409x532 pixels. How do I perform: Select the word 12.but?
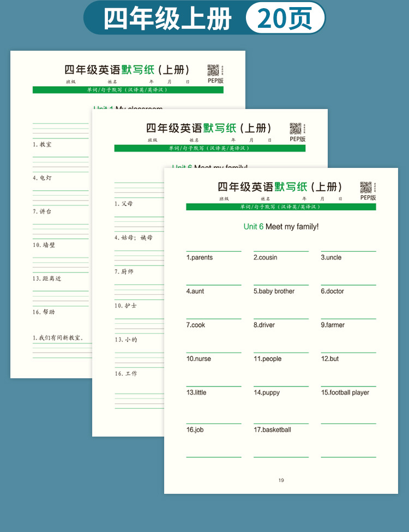pyautogui.click(x=329, y=359)
